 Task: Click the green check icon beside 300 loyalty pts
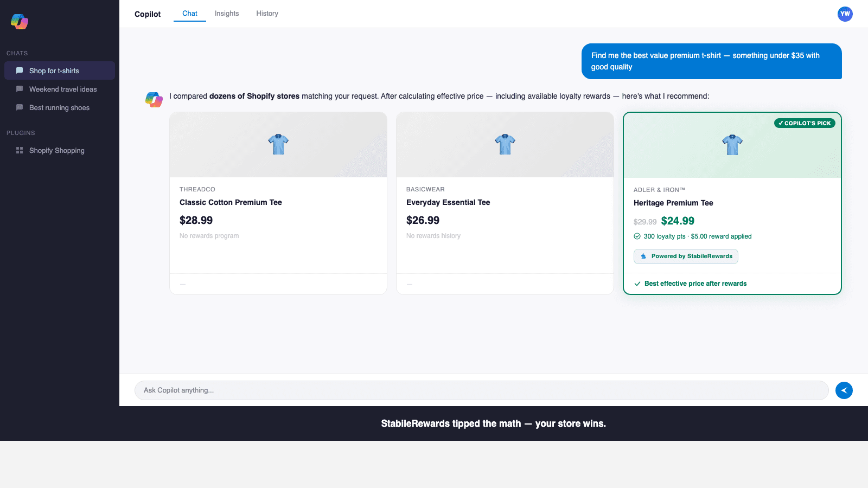[637, 236]
